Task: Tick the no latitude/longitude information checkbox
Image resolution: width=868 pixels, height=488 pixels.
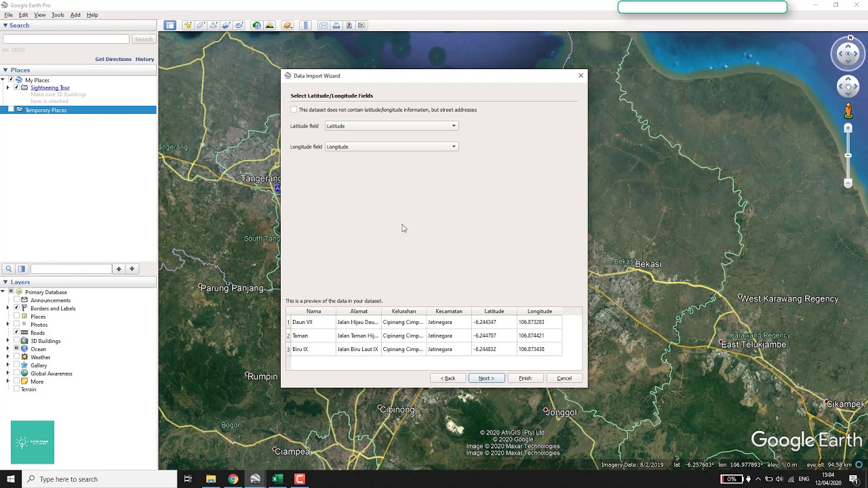Action: (294, 110)
